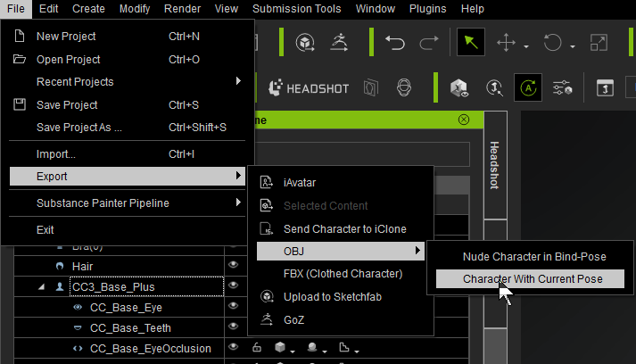Export as iAvatar
636x364 pixels.
(341, 183)
